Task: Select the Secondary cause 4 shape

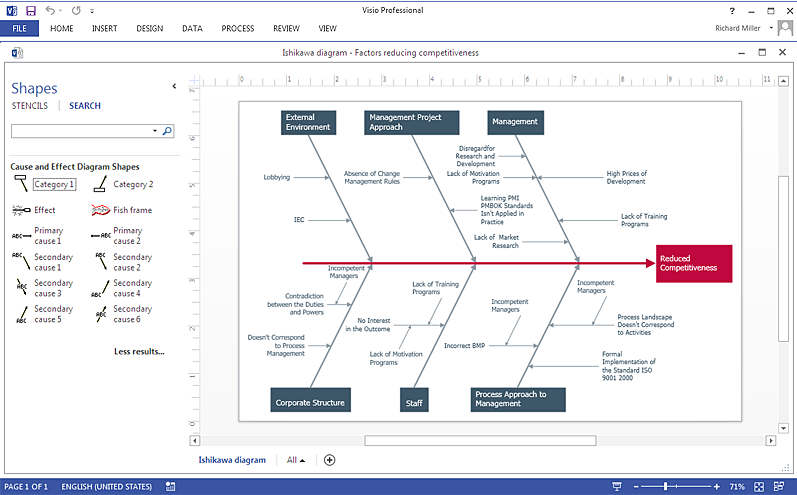Action: point(122,288)
